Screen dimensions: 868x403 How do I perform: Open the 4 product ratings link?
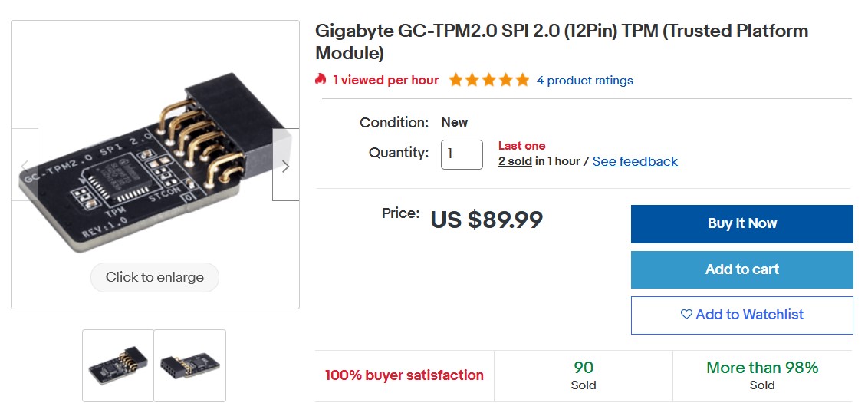(x=584, y=81)
